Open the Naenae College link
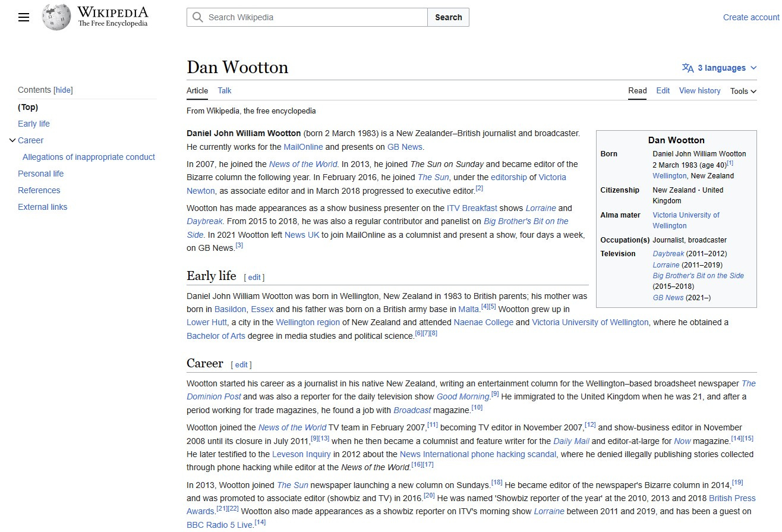This screenshot has height=532, width=782. [483, 322]
